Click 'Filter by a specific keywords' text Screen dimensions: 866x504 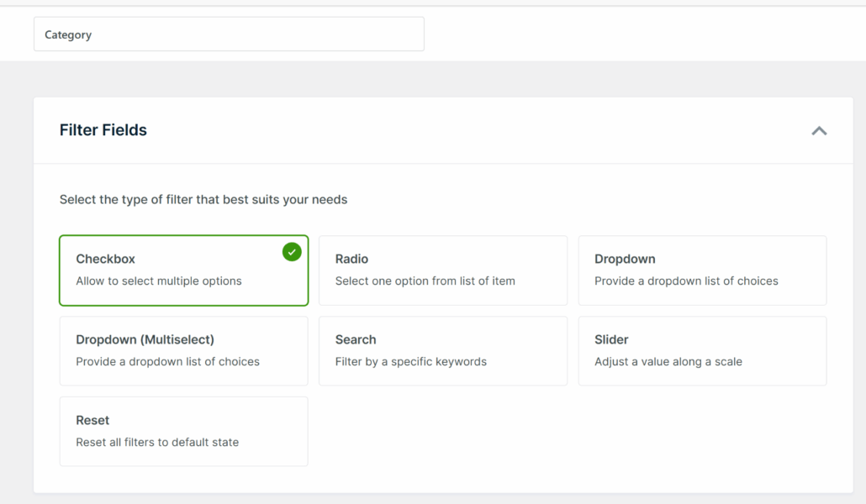pos(411,361)
